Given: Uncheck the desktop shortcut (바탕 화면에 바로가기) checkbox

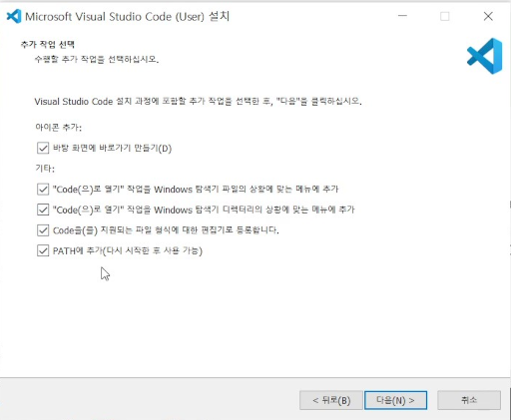Looking at the screenshot, I should click(x=43, y=148).
